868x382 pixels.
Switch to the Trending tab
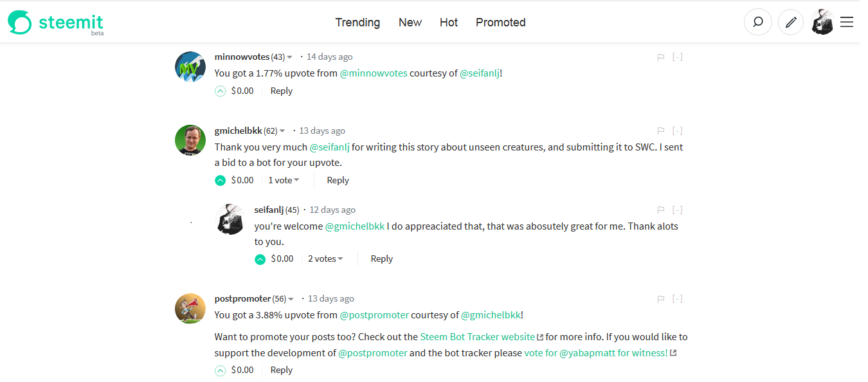click(x=357, y=23)
